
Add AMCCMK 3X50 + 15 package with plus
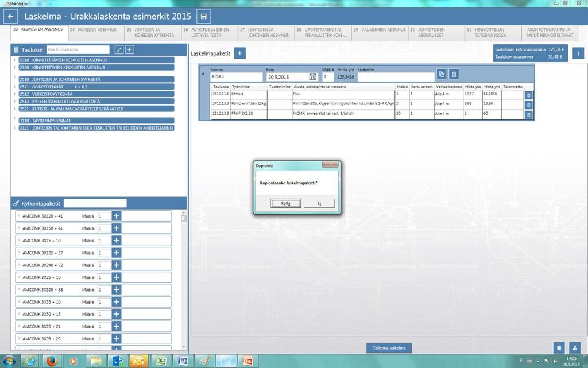click(117, 314)
